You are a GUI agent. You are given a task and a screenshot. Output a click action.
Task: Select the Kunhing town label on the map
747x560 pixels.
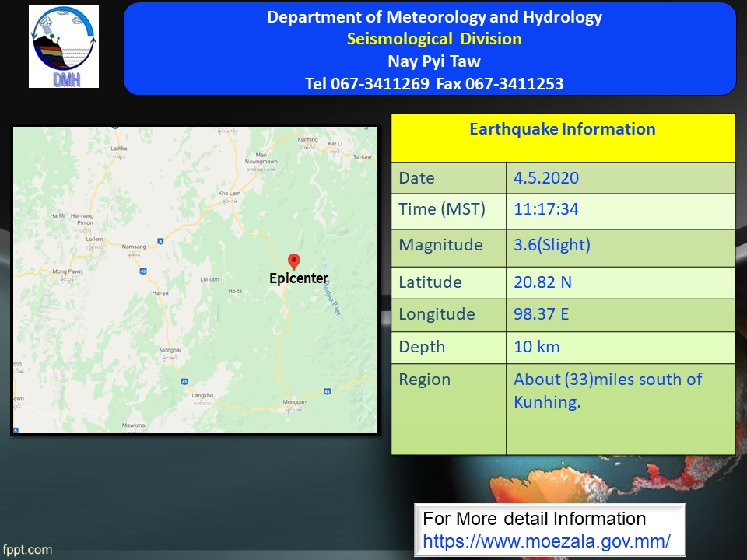coord(308,139)
